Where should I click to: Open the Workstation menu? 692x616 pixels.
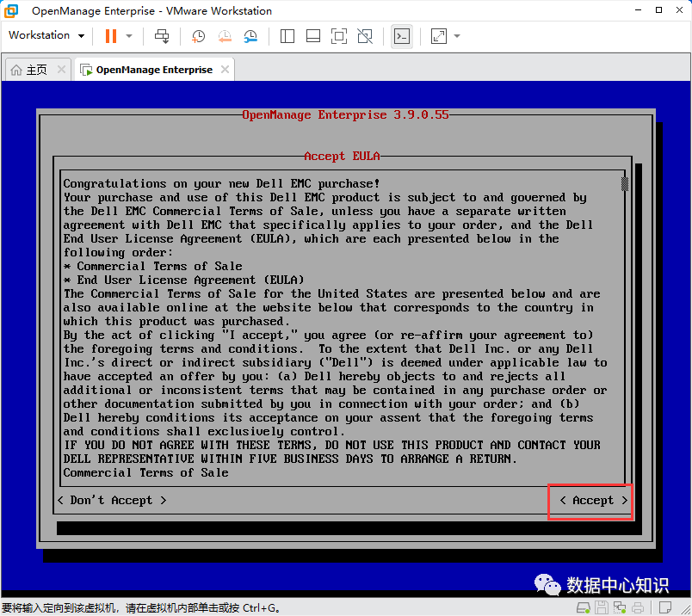pos(46,35)
